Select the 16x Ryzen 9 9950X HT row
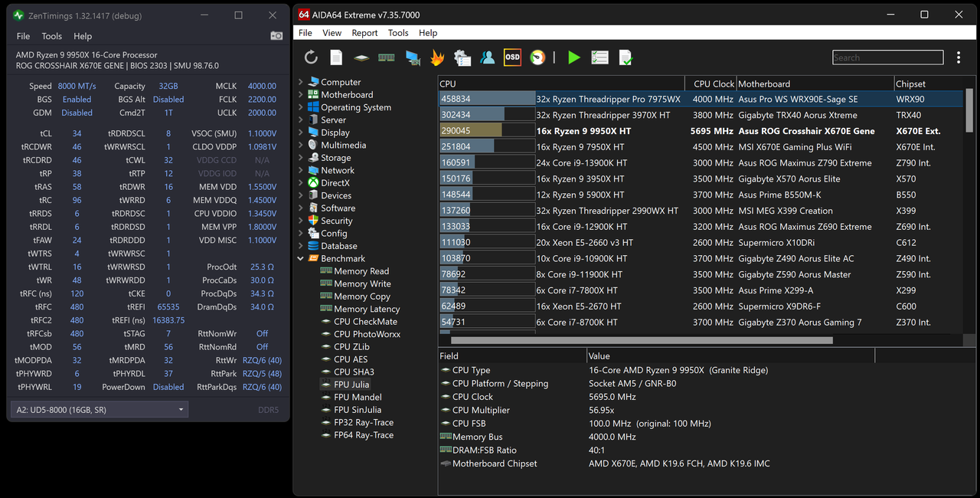 point(701,131)
